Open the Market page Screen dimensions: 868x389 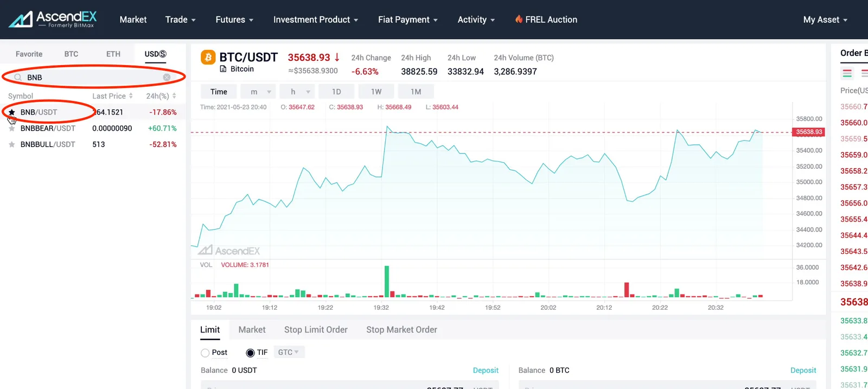(x=133, y=20)
